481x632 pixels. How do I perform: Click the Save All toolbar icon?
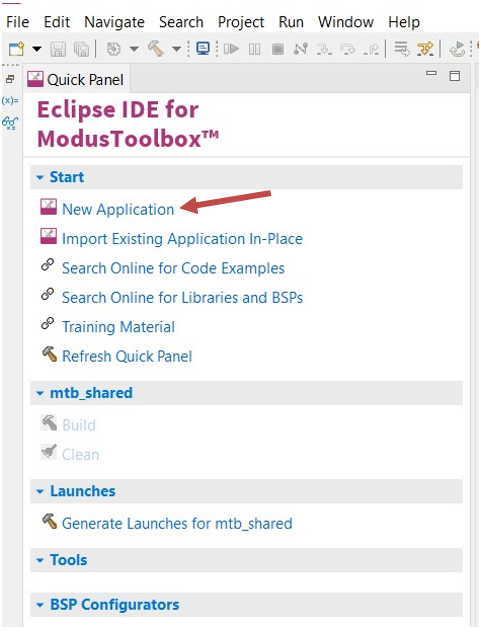click(x=81, y=50)
